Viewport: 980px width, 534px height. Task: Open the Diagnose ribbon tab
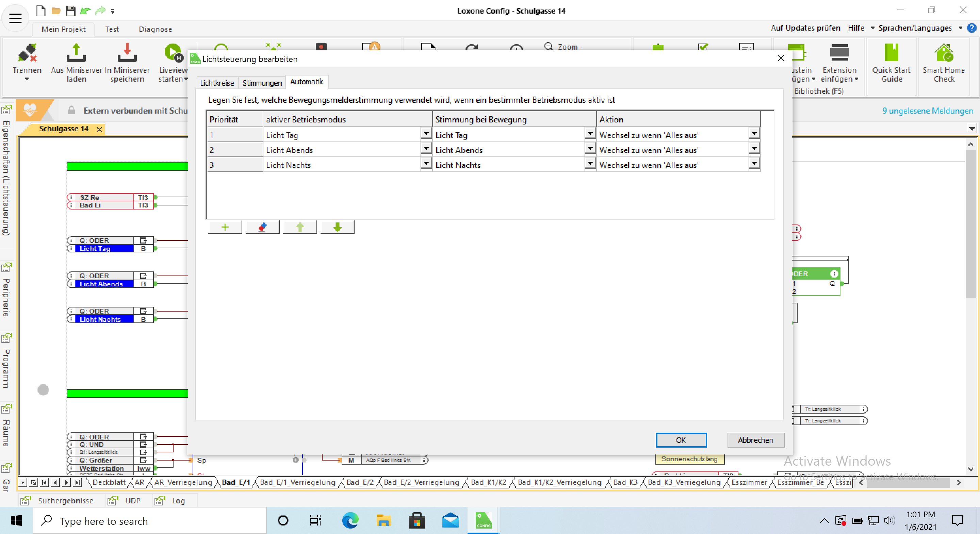point(155,29)
